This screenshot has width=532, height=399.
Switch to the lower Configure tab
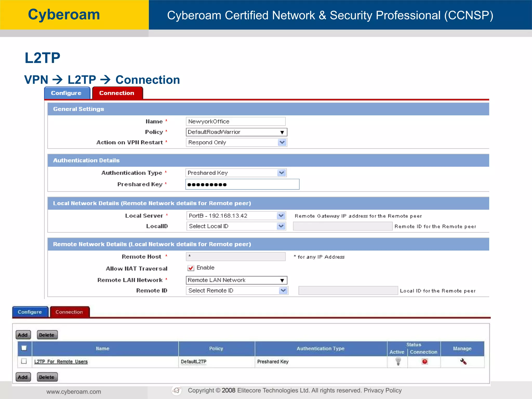click(x=30, y=312)
